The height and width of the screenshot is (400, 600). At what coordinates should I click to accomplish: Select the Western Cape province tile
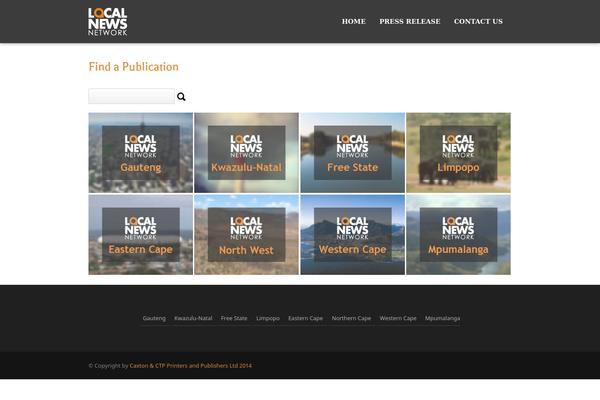[x=352, y=235]
